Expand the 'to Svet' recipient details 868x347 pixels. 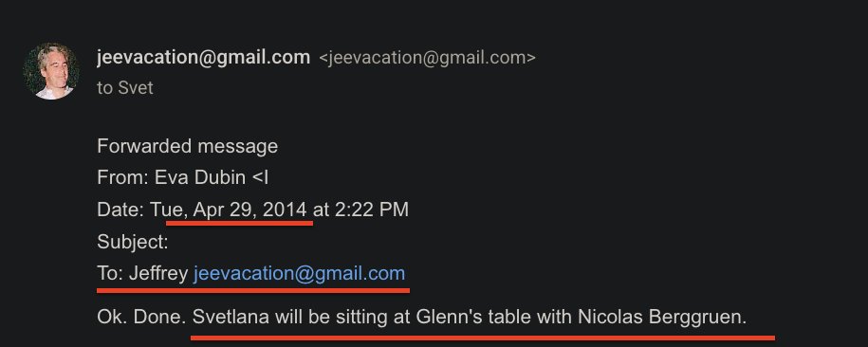click(125, 88)
